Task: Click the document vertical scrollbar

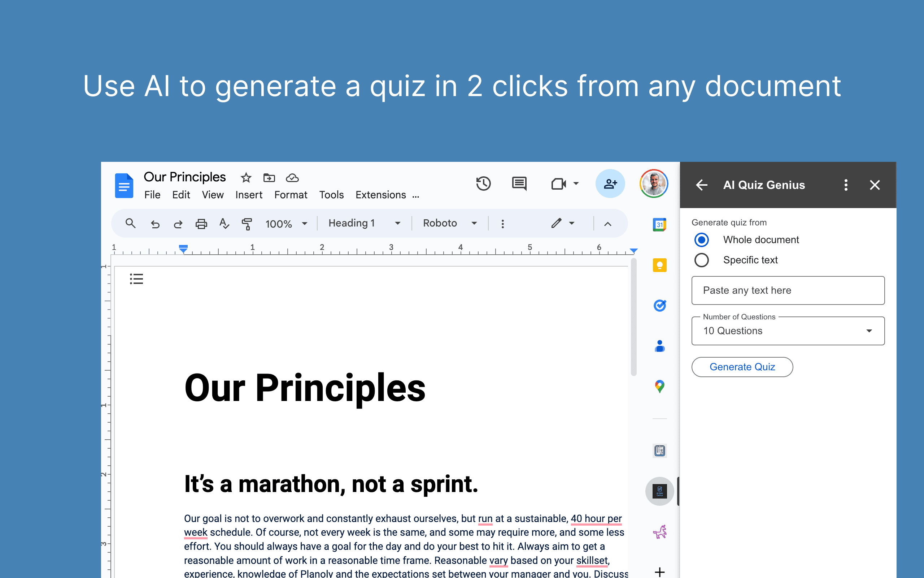Action: [634, 317]
